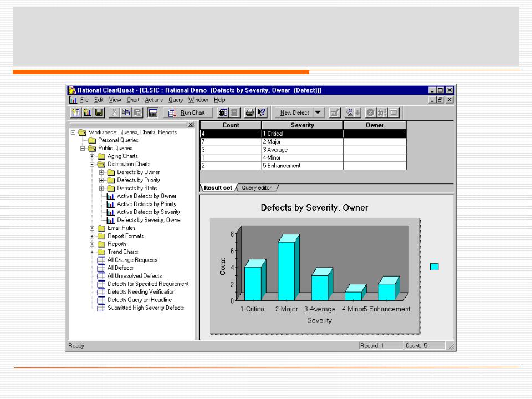This screenshot has height=399, width=532.
Task: Expand the Defects by Priority folder
Action: click(101, 180)
